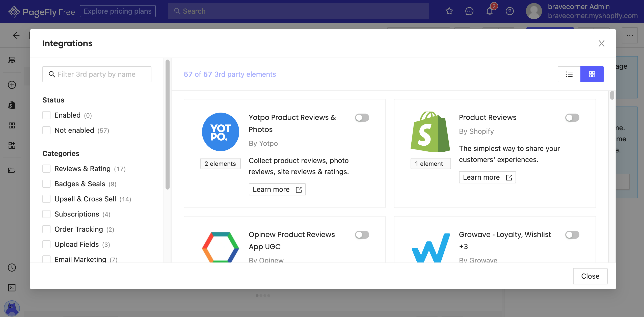This screenshot has height=317, width=644.
Task: Open the Add element plus icon
Action: [12, 85]
